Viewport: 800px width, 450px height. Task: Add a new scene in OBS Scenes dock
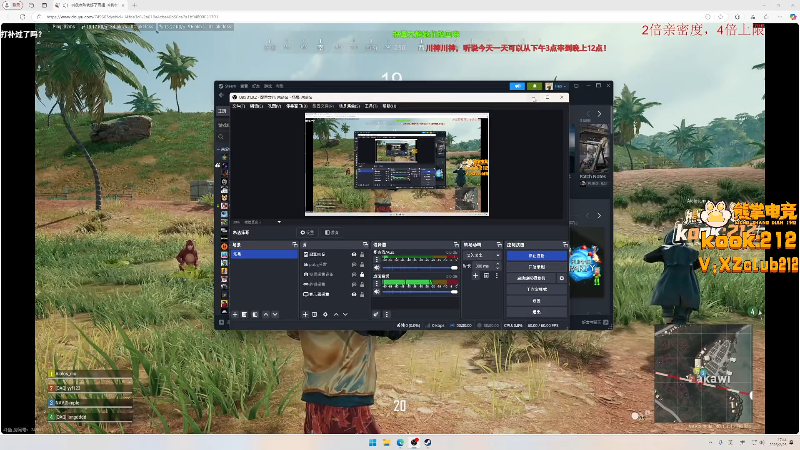pos(235,315)
